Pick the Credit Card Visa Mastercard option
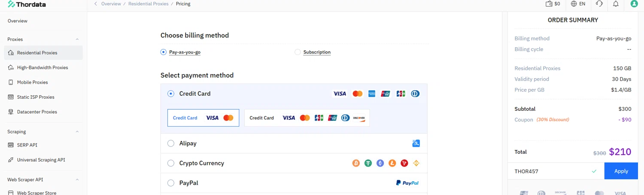Screen dimensions: 644x195 pyautogui.click(x=197, y=118)
